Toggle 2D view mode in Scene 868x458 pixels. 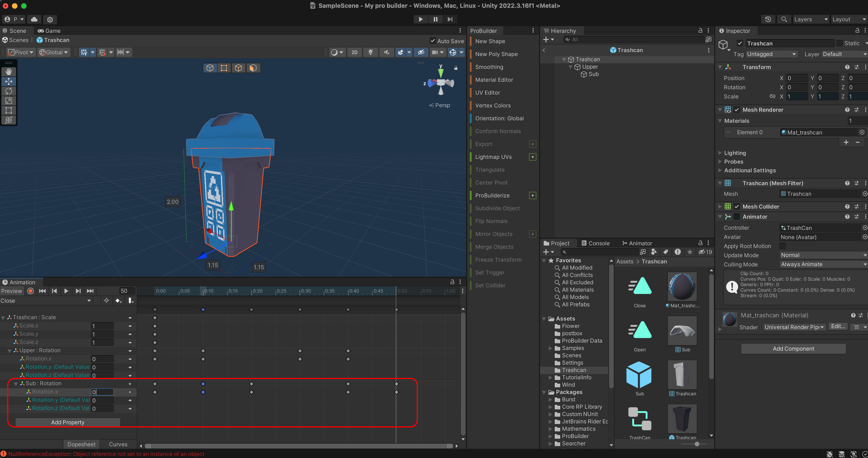[x=354, y=52]
